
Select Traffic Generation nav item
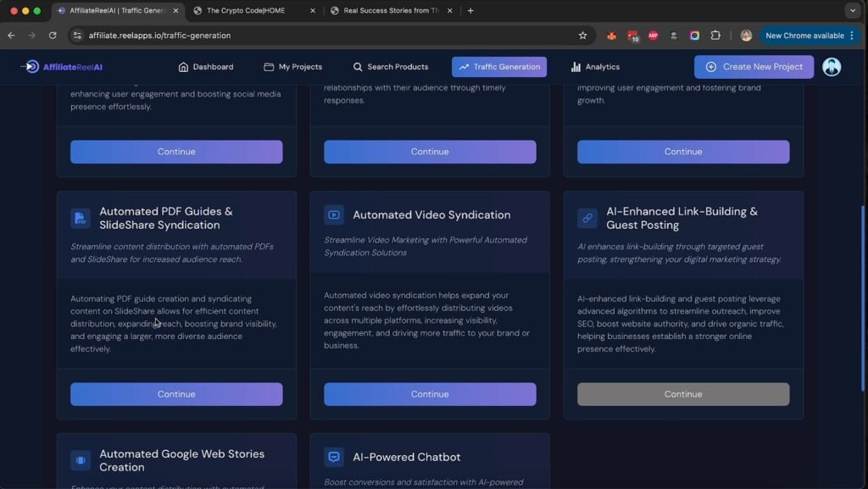499,67
